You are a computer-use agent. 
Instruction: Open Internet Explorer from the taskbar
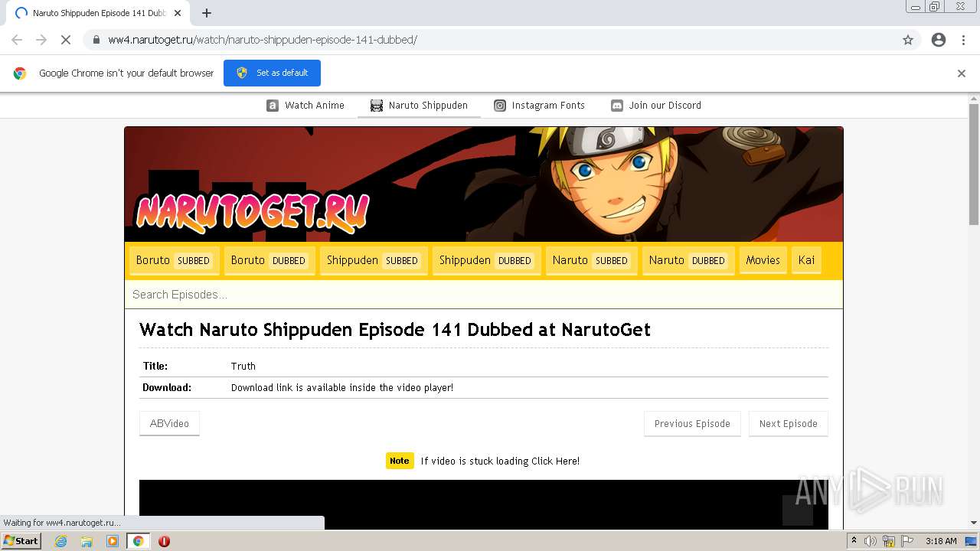pyautogui.click(x=61, y=541)
